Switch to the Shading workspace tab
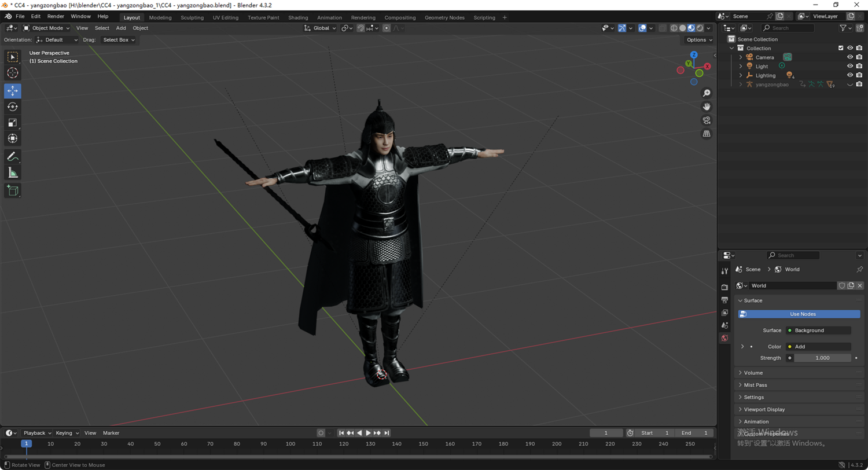The width and height of the screenshot is (868, 470). point(298,17)
